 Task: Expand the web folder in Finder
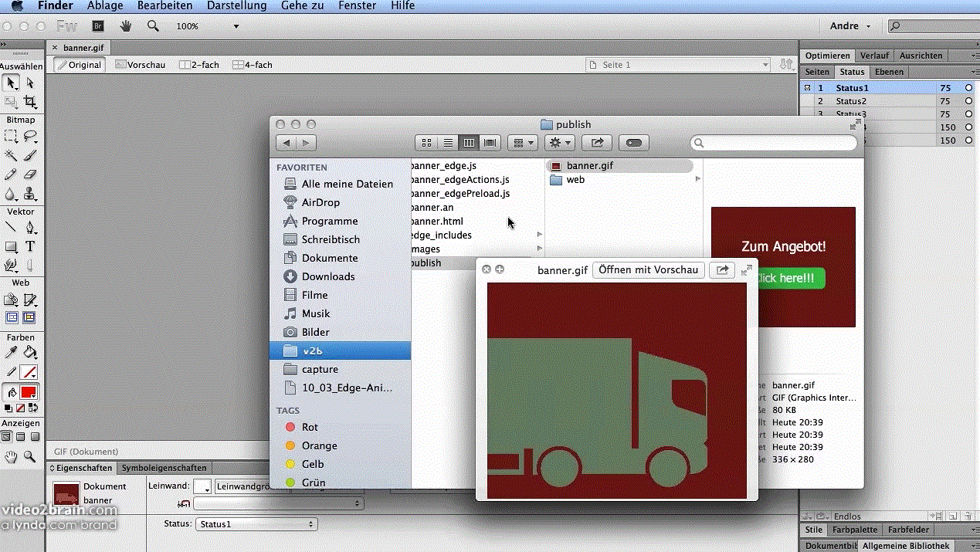coord(698,179)
